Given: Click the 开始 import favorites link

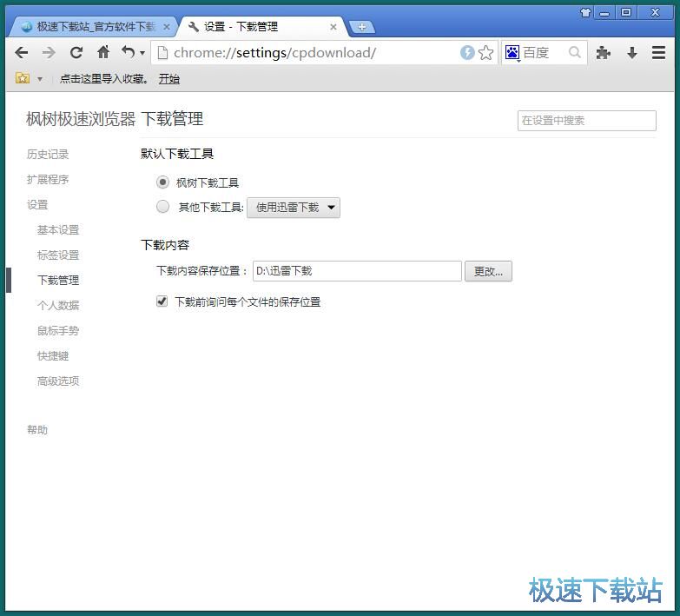Looking at the screenshot, I should point(168,79).
